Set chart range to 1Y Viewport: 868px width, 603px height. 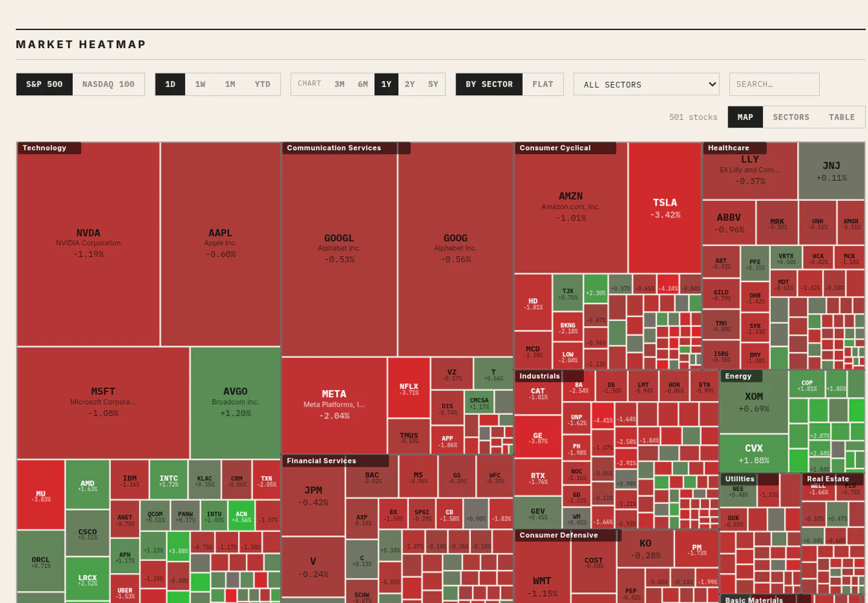386,84
